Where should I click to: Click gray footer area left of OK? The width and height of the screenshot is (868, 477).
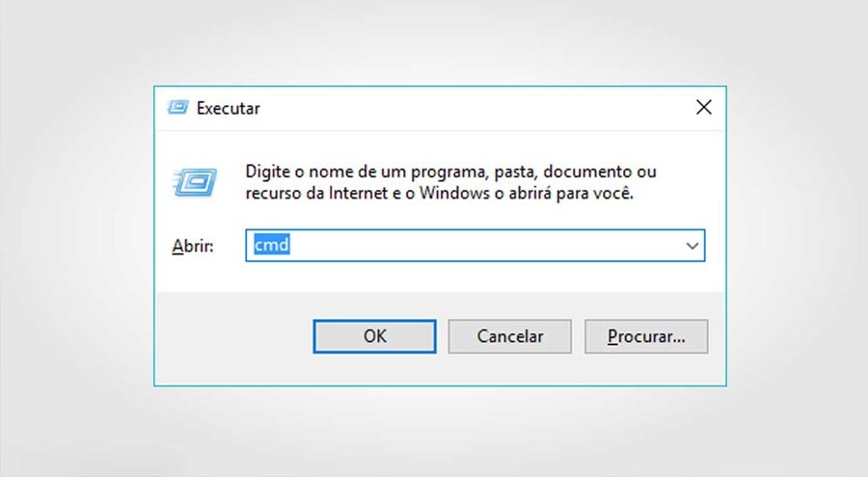click(x=231, y=336)
